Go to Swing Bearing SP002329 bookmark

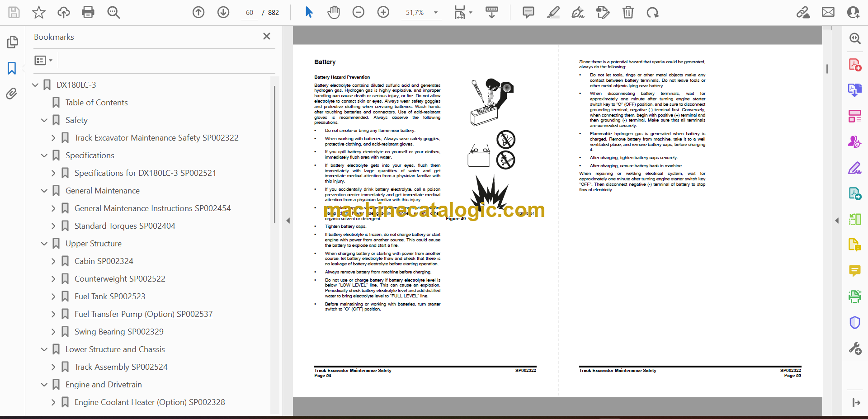pos(119,332)
